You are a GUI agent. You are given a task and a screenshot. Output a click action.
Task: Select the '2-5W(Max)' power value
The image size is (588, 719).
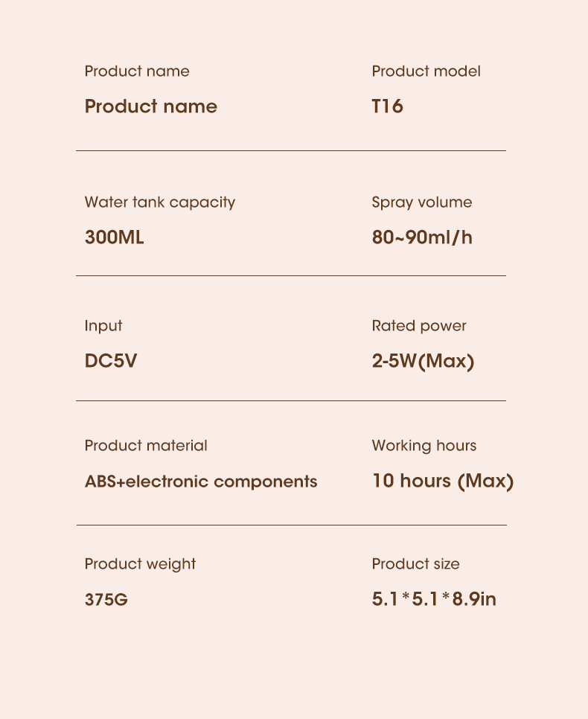[x=423, y=362]
